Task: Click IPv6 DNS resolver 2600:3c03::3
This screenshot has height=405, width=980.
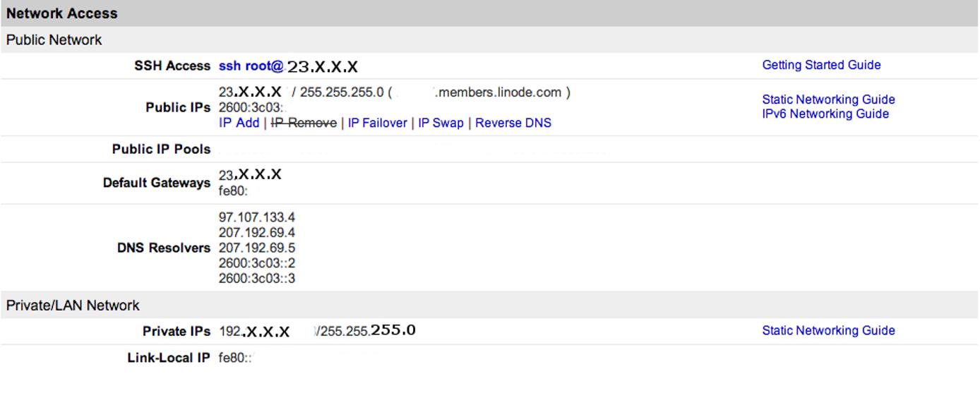Action: tap(257, 278)
